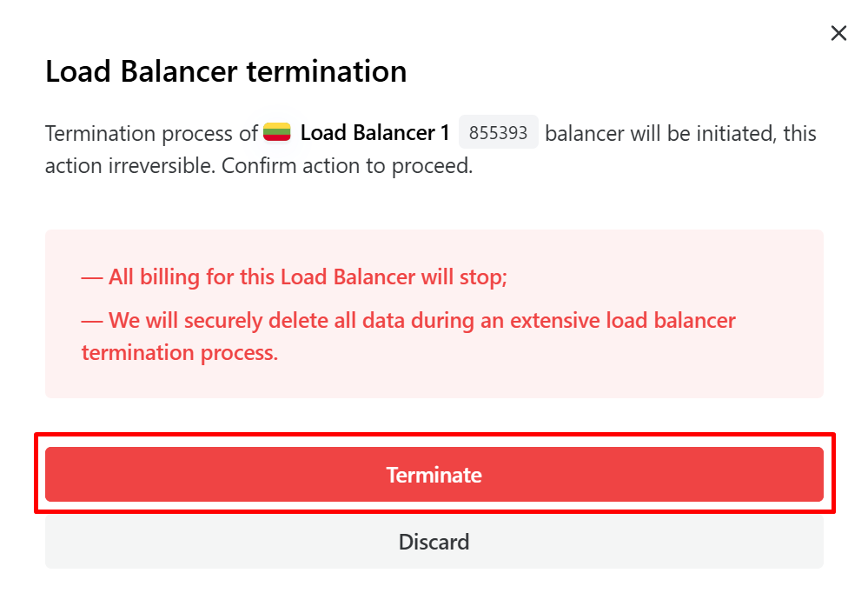Click the "All billing" warning line
The width and height of the screenshot is (868, 613).
pos(294,277)
